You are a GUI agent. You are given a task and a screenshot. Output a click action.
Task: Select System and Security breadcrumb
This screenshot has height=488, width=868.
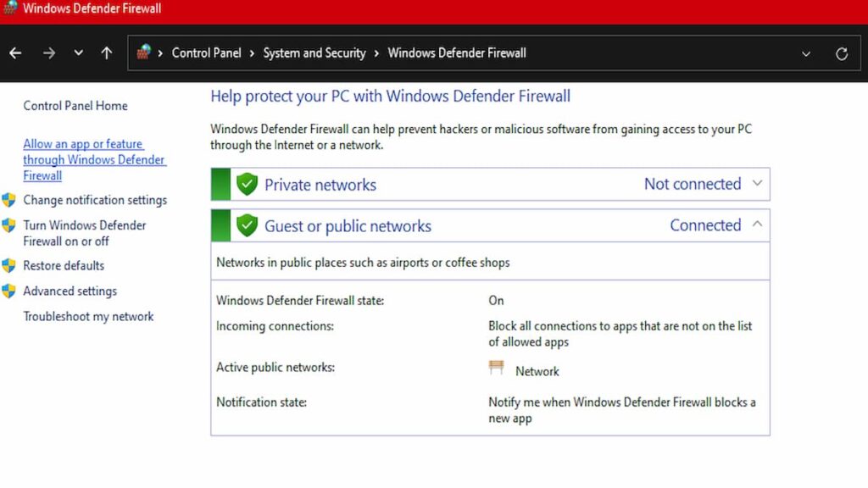[x=314, y=53]
